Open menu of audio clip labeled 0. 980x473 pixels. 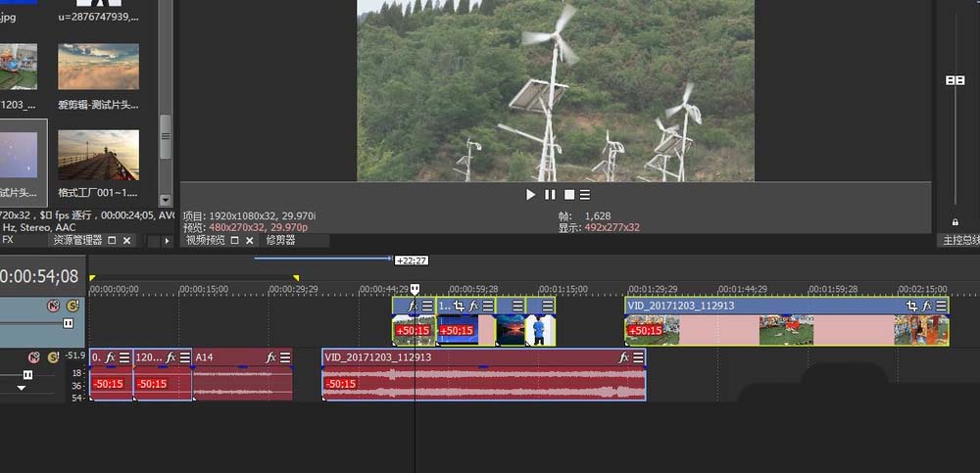(125, 357)
